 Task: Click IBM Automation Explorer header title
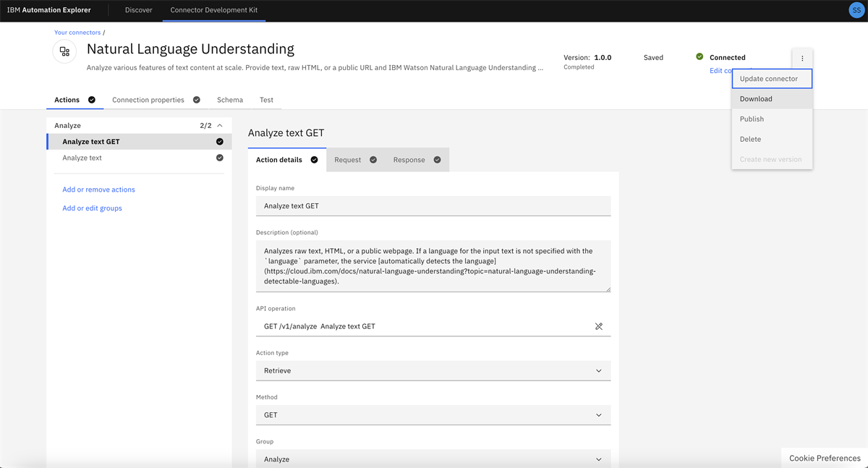click(x=48, y=10)
